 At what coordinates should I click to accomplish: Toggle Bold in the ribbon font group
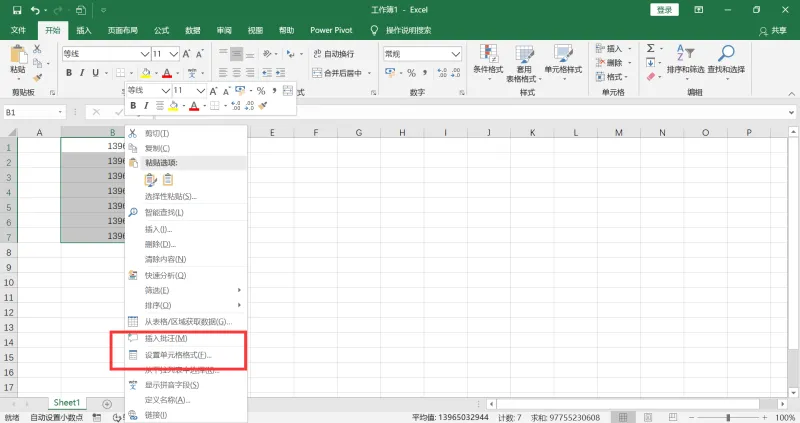click(69, 73)
